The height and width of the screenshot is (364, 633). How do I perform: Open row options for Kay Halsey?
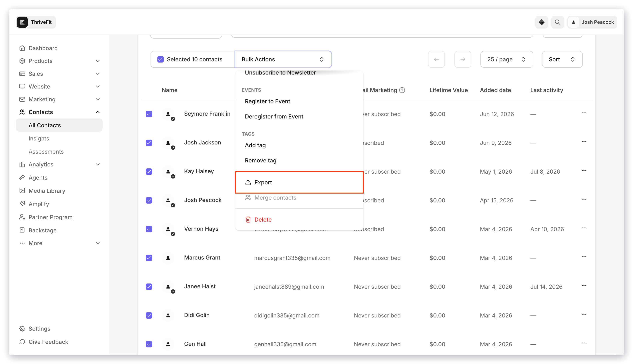(584, 170)
